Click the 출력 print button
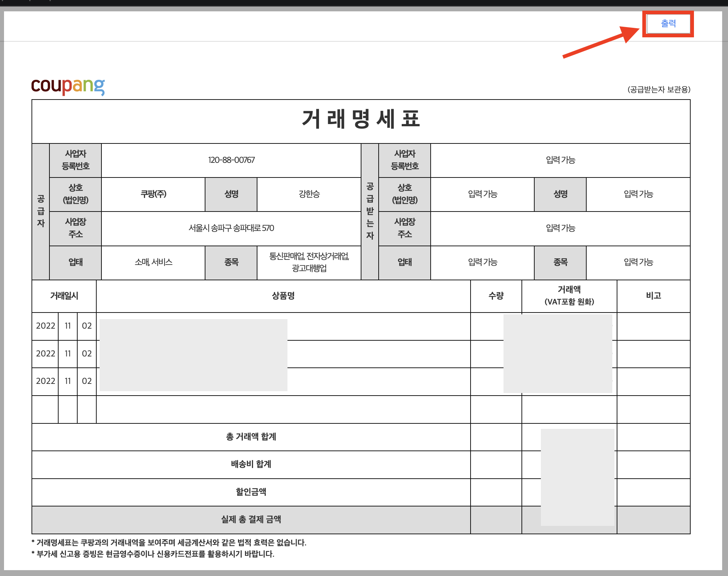 [668, 24]
